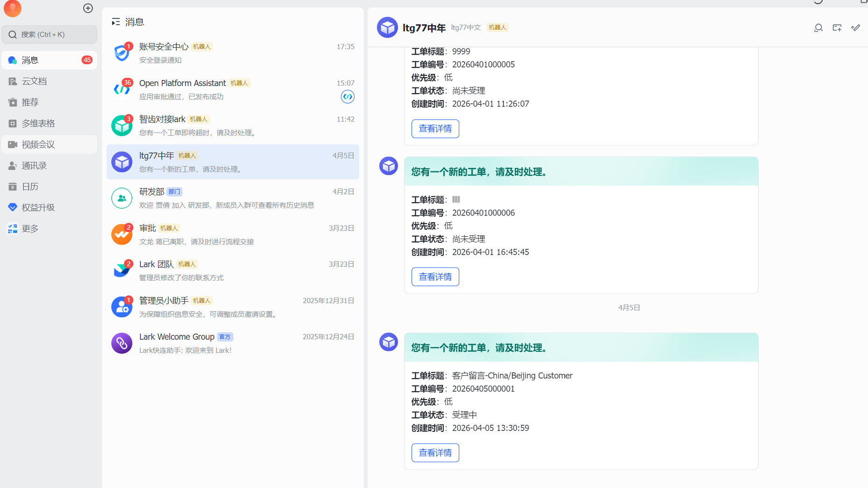Viewport: 868px width, 488px height.
Task: Open 多维表格 in the sidebar
Action: click(x=38, y=124)
